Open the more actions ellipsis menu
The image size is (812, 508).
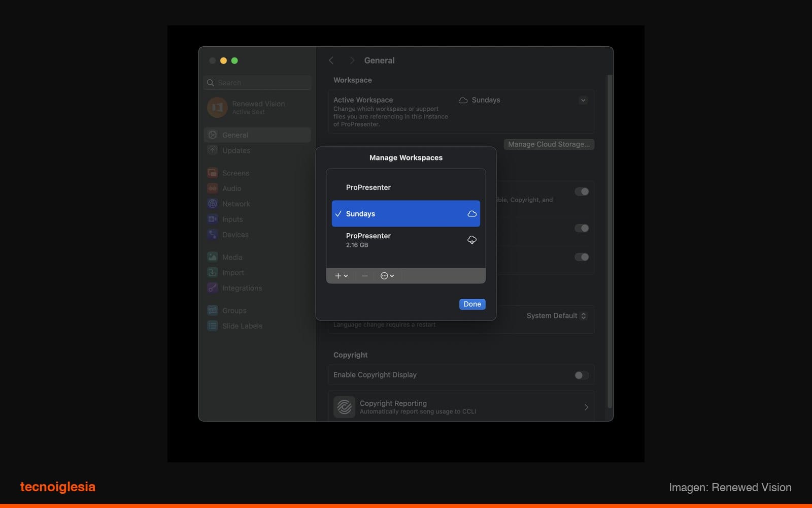point(387,276)
